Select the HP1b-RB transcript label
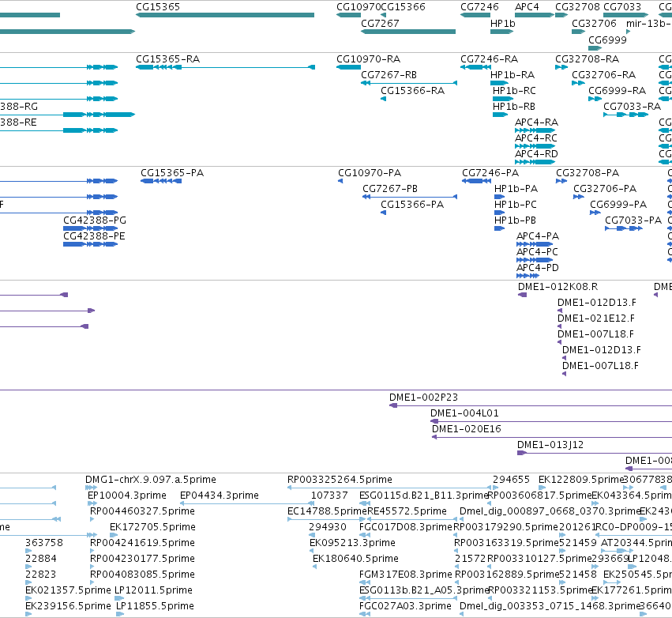This screenshot has width=672, height=618. click(x=514, y=107)
